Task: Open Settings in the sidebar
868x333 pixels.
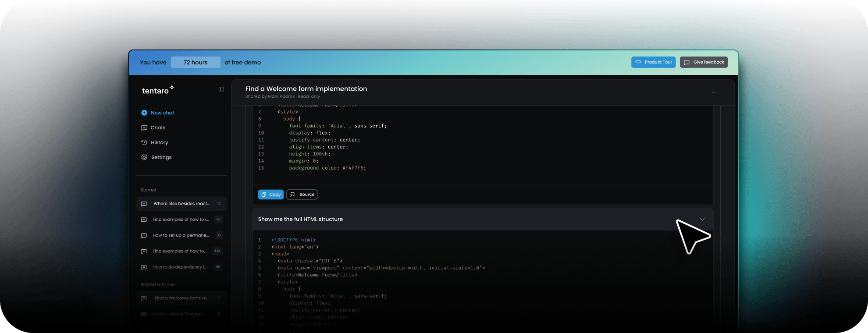Action: click(157, 157)
